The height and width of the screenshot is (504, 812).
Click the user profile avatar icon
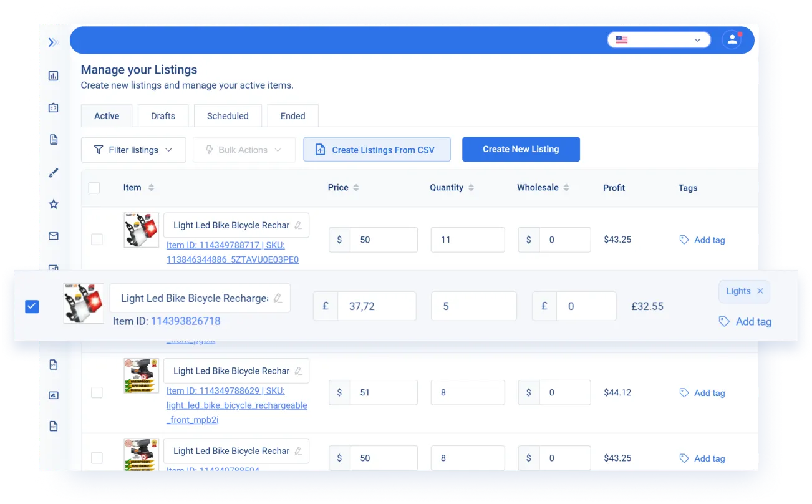(731, 40)
